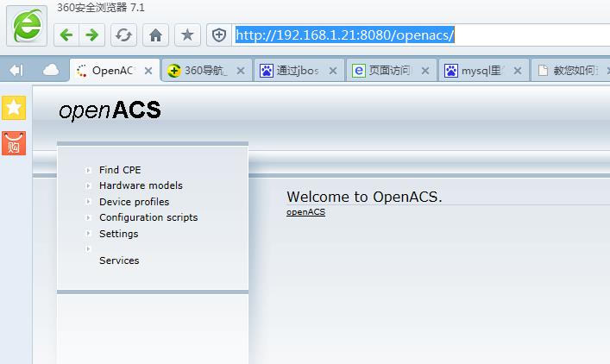Click the arrow bullet beside Hardware models
Screen dimensions: 610x364
(x=88, y=185)
